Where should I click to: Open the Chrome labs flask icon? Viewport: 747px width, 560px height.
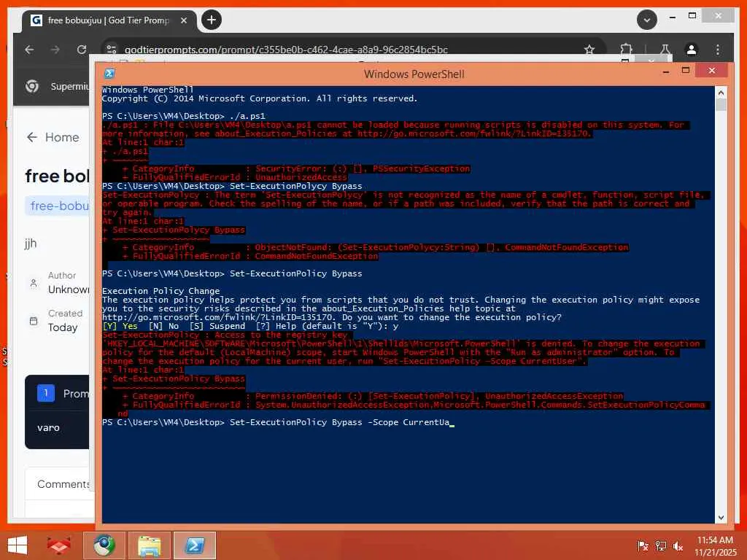665,50
